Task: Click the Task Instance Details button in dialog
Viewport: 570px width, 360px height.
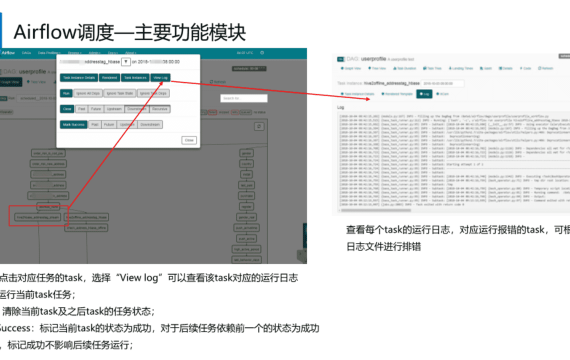Action: click(x=79, y=77)
